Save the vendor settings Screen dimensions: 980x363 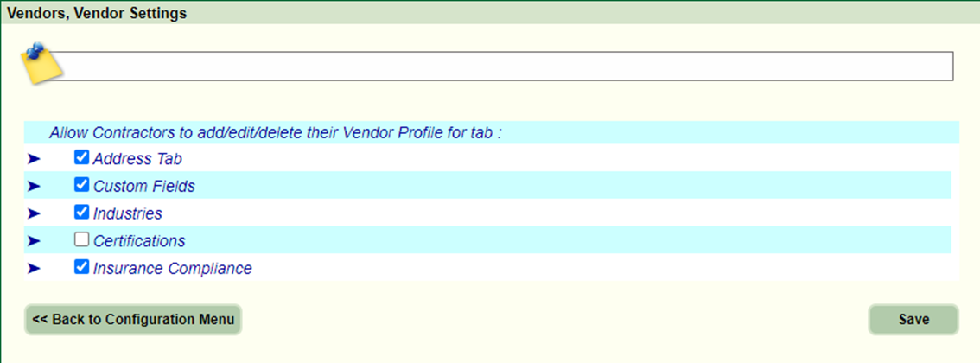pyautogui.click(x=913, y=320)
